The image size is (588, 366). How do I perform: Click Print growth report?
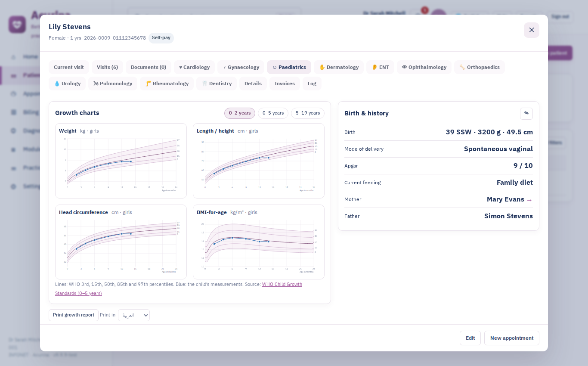pyautogui.click(x=74, y=315)
